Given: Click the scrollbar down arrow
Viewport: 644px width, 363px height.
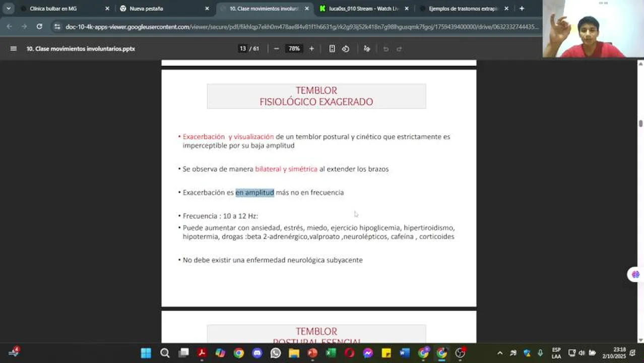Looking at the screenshot, I should coord(640,340).
